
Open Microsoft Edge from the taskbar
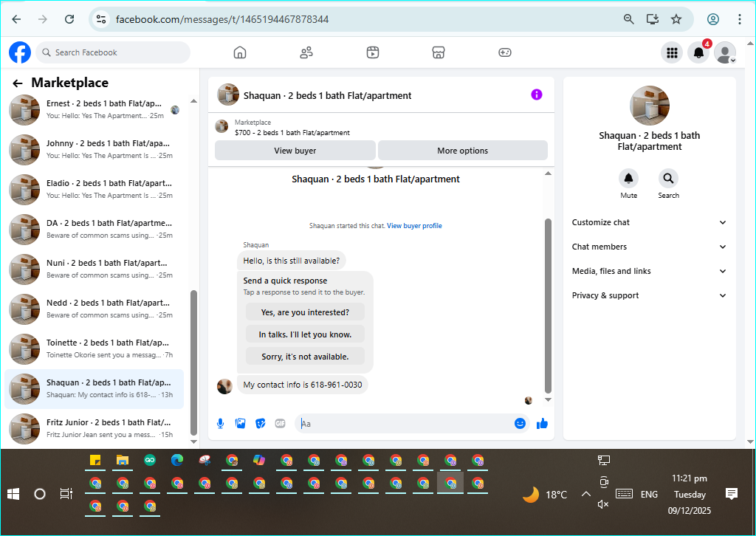[x=177, y=461]
